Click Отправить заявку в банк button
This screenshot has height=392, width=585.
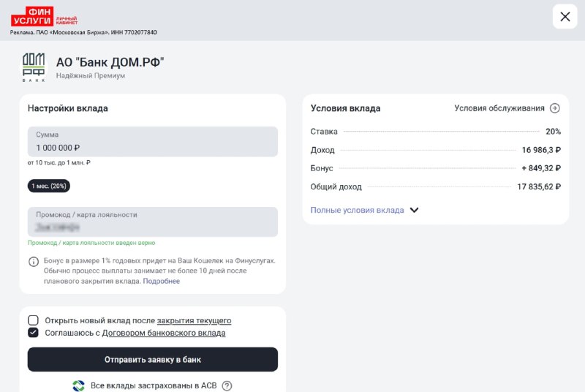tap(153, 360)
